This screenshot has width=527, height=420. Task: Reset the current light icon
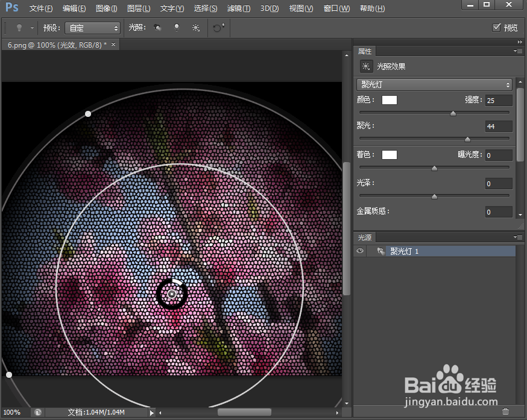(218, 28)
